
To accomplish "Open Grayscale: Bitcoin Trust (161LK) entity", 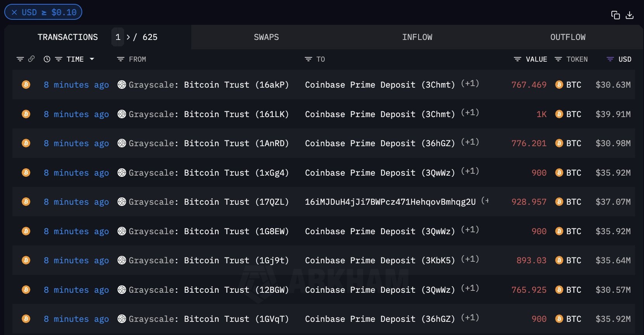I will click(x=209, y=114).
